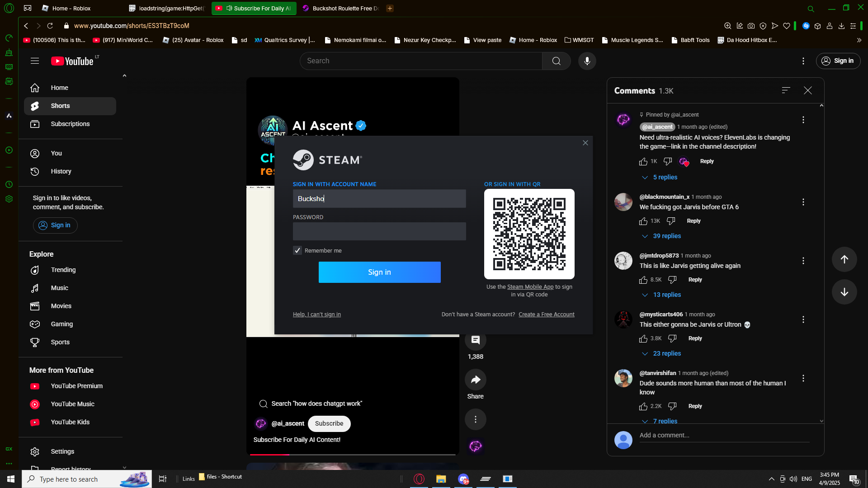Like the @tanvirshifan comment
This screenshot has width=868, height=488.
tap(643, 406)
